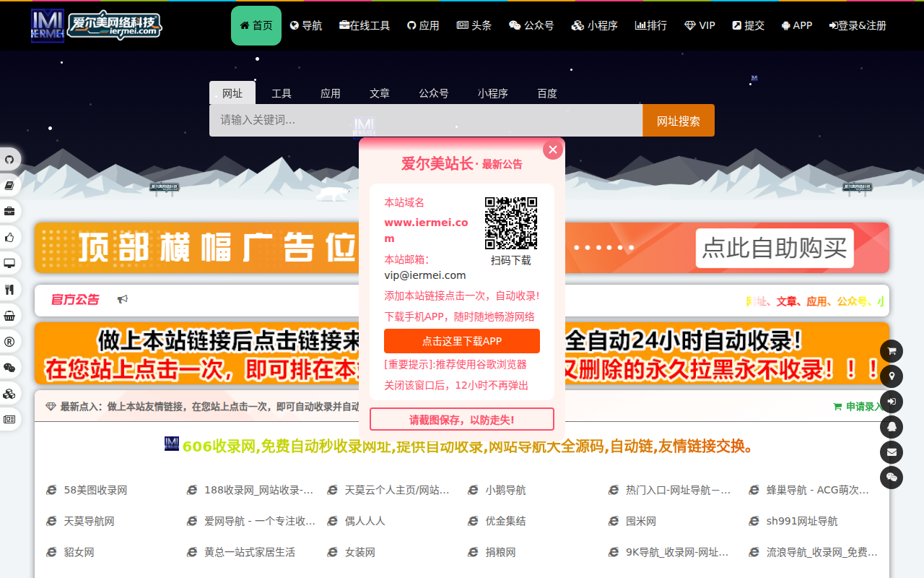This screenshot has height=578, width=924.
Task: Select the thumbs-up icon in the left sidebar
Action: point(9,237)
